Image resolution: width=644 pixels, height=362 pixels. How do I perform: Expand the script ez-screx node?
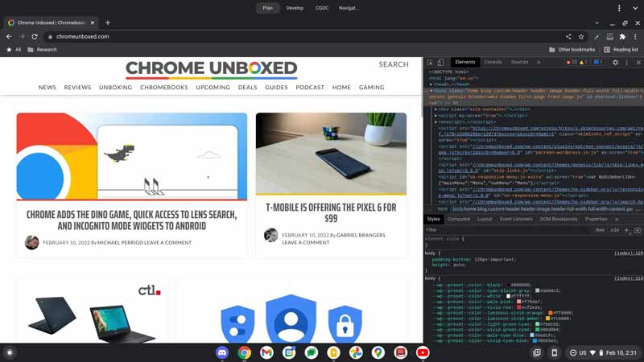coord(436,115)
